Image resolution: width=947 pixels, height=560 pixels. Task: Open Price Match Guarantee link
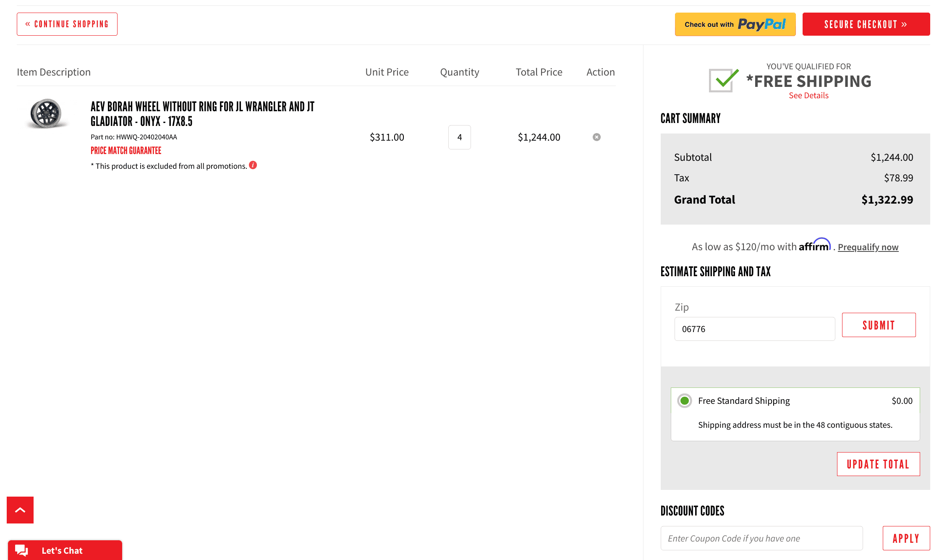(x=126, y=150)
